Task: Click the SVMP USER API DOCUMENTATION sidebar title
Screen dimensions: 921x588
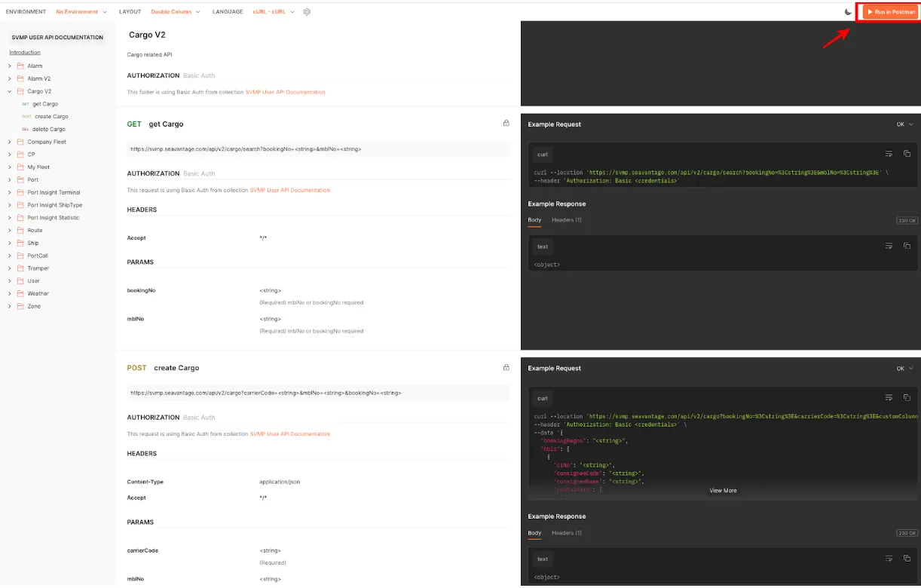Action: (x=57, y=37)
